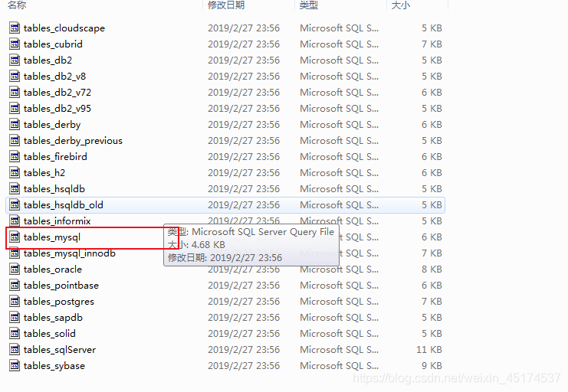Click the tables_informix file icon
Image resolution: width=568 pixels, height=392 pixels.
15,220
